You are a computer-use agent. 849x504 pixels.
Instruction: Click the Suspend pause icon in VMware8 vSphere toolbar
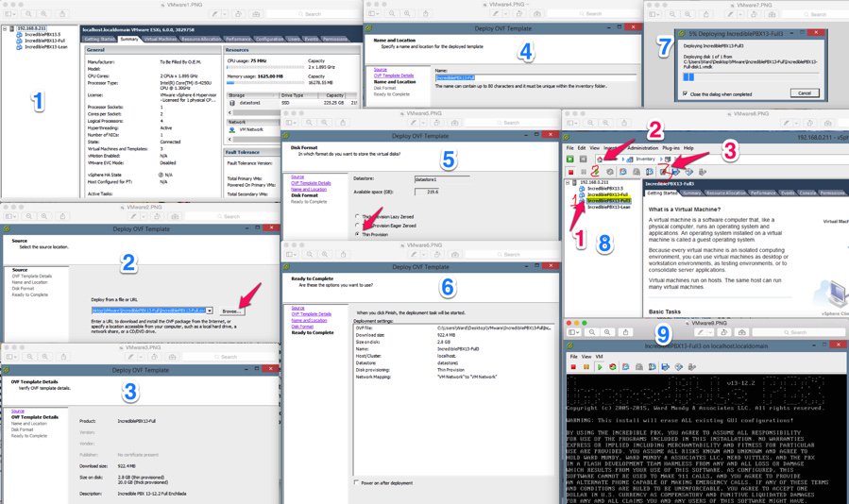coord(583,172)
